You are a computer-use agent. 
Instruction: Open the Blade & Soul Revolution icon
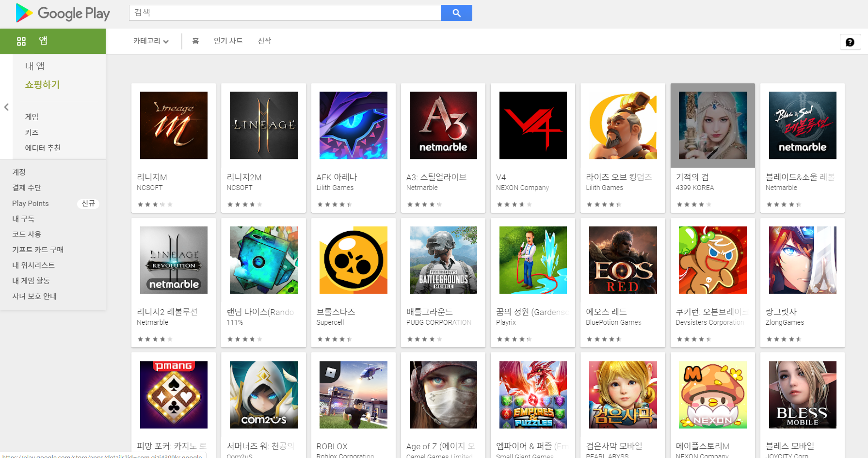803,126
